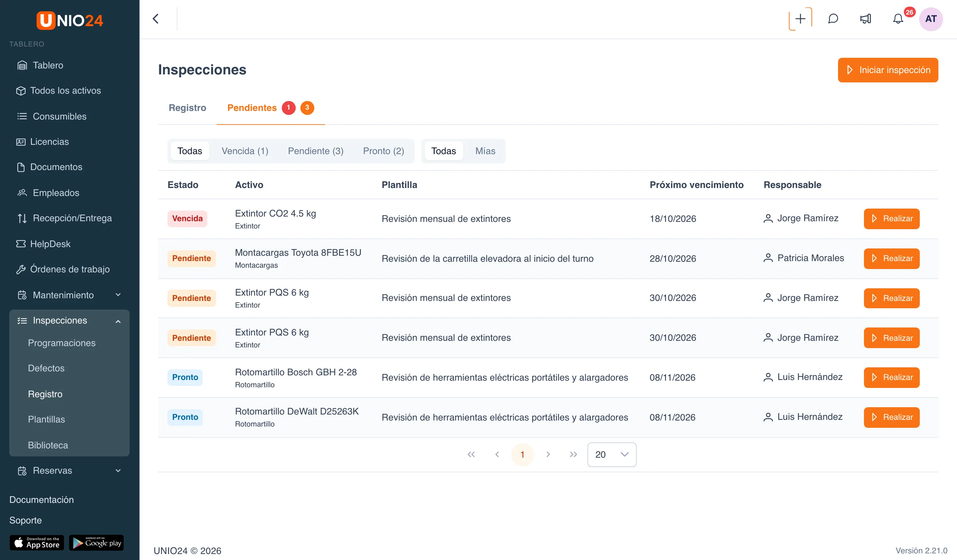
Task: Click Realizar for Montacargas Toyota 8FBE15U
Action: pos(891,258)
